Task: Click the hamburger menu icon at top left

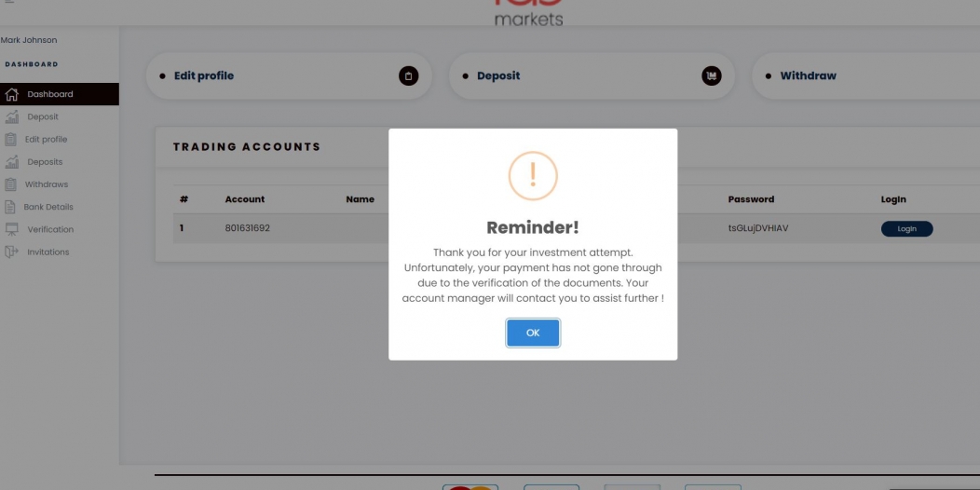Action: (8, 1)
